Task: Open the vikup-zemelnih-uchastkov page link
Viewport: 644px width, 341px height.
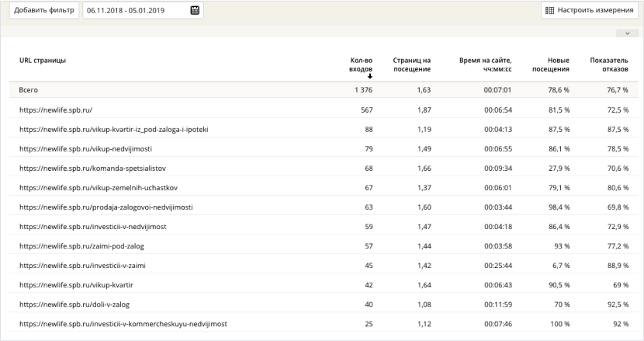Action: (99, 187)
